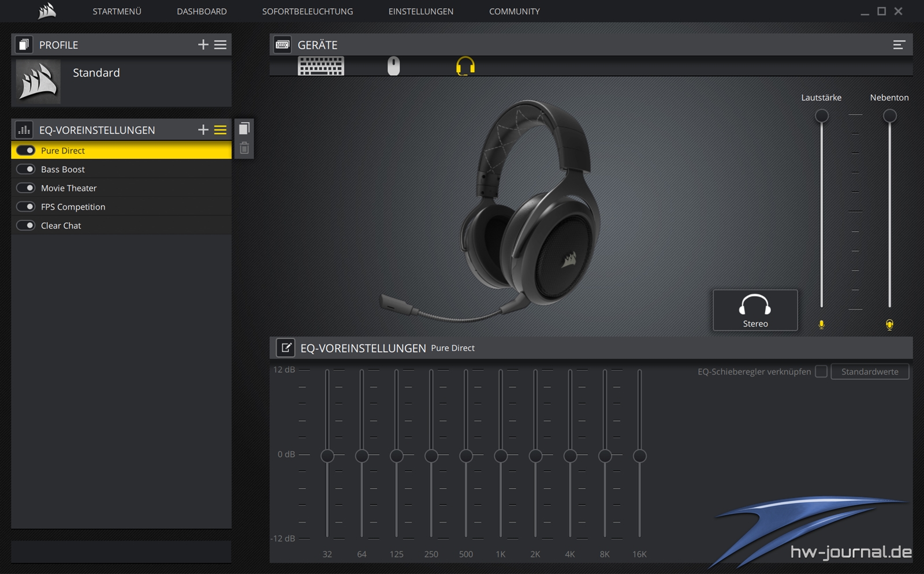Select the FPS Competition preset name
Screen dimensions: 924x574
click(x=73, y=207)
